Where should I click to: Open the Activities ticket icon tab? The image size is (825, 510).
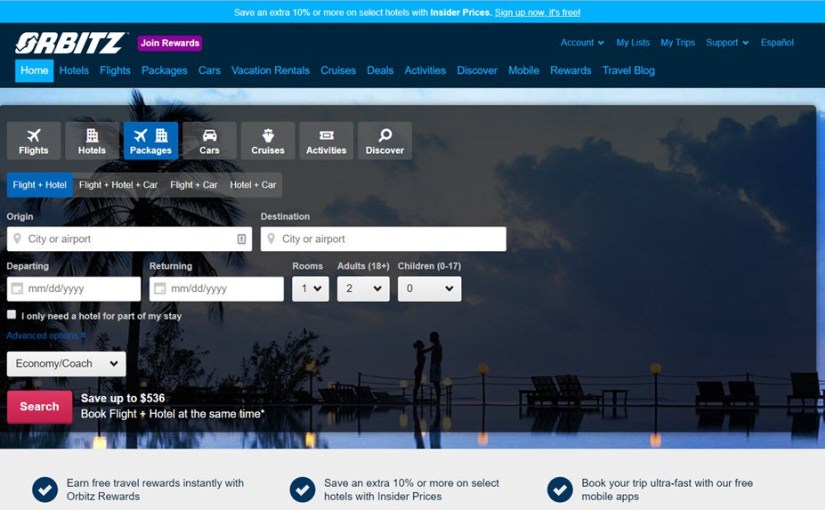(x=326, y=141)
